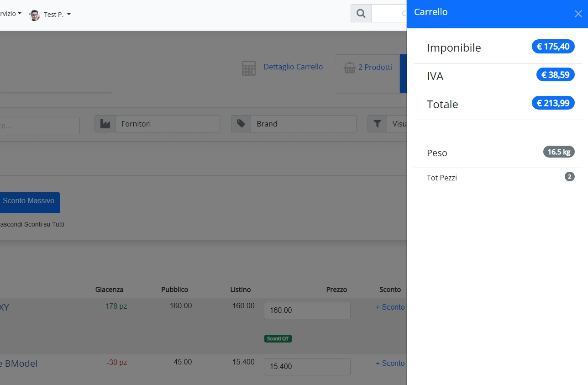Click + Sconto in the BModel row
The image size is (588, 385).
click(x=390, y=363)
